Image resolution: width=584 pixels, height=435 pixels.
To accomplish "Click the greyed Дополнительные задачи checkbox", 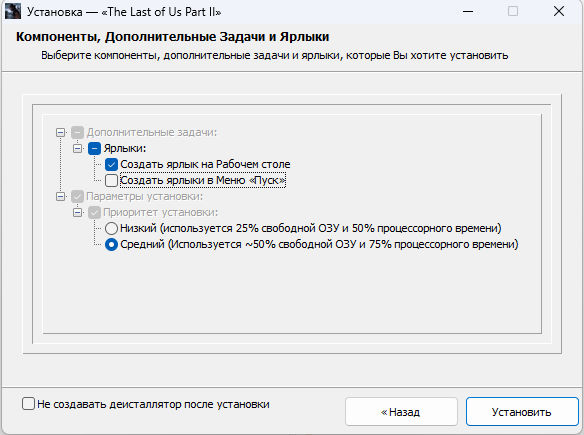I will [x=77, y=133].
